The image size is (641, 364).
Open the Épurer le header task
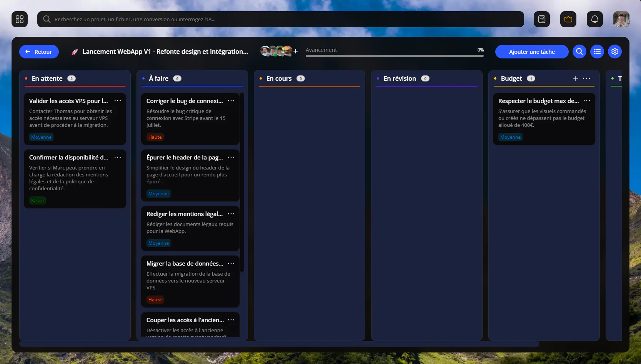pos(190,175)
